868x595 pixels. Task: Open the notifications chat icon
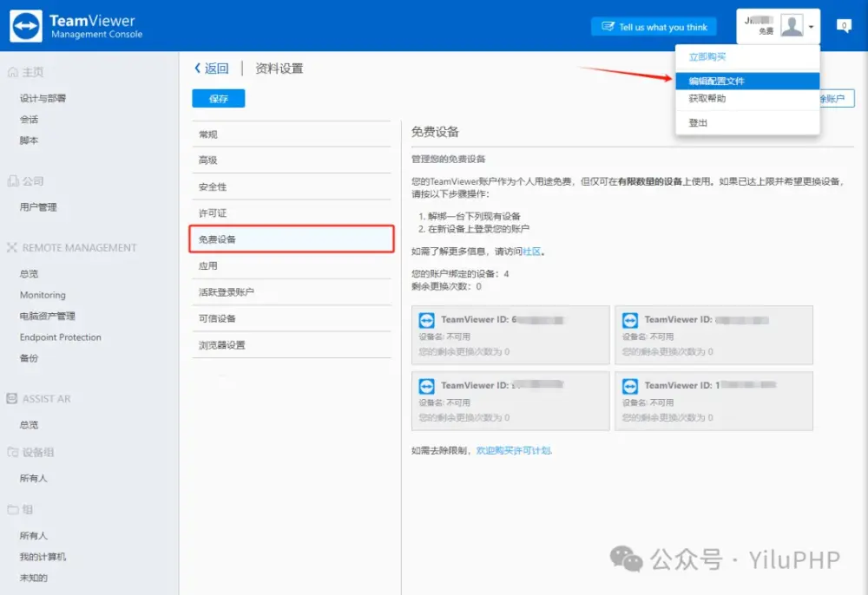click(844, 26)
